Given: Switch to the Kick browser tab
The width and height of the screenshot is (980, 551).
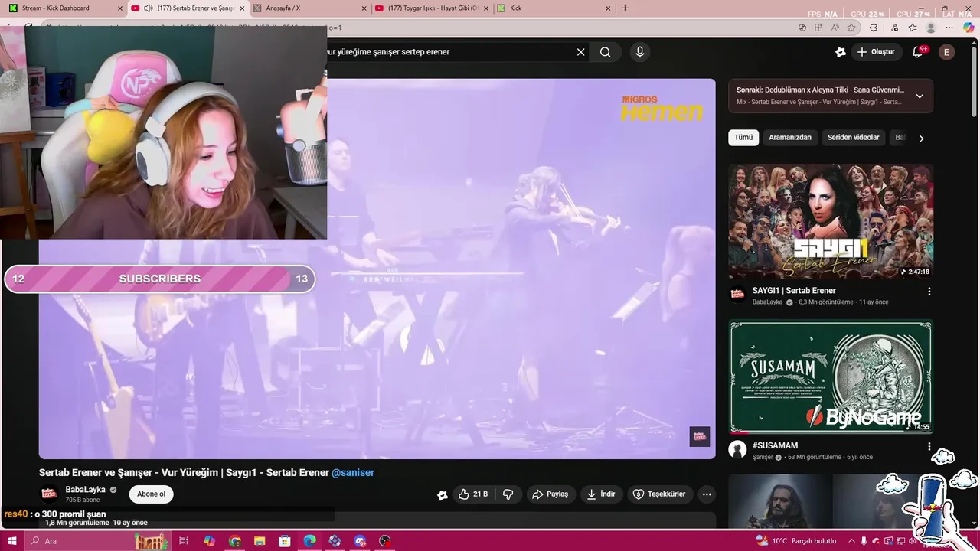Looking at the screenshot, I should [554, 8].
